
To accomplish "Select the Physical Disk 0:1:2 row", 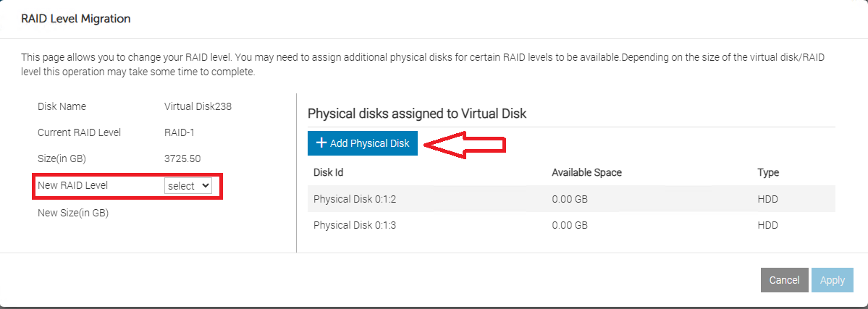I will (x=571, y=199).
